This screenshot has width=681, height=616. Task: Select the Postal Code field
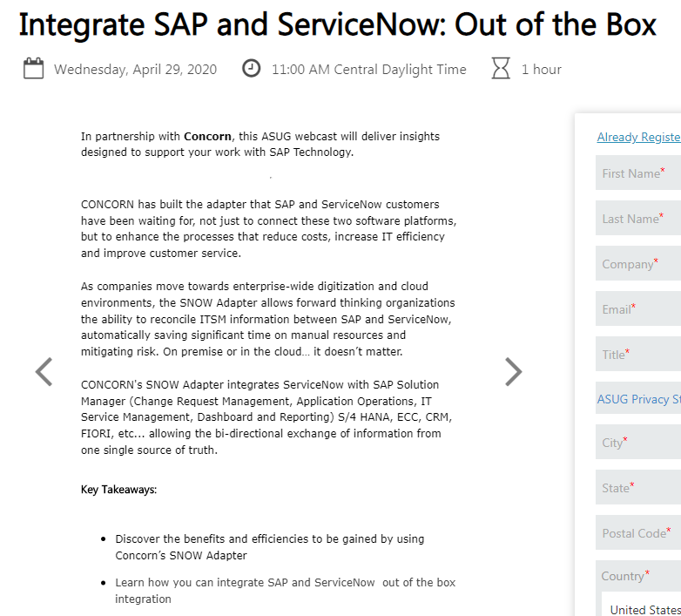(638, 532)
